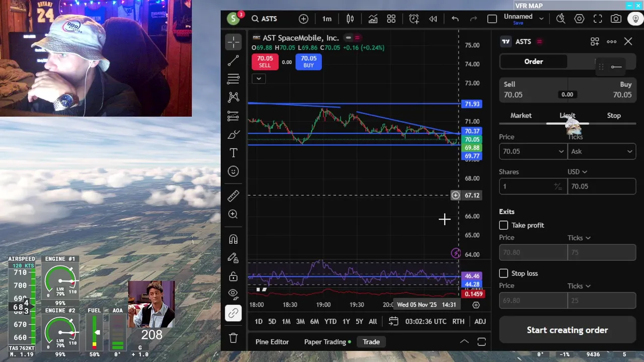
Task: Toggle magnet mode
Action: [233, 239]
